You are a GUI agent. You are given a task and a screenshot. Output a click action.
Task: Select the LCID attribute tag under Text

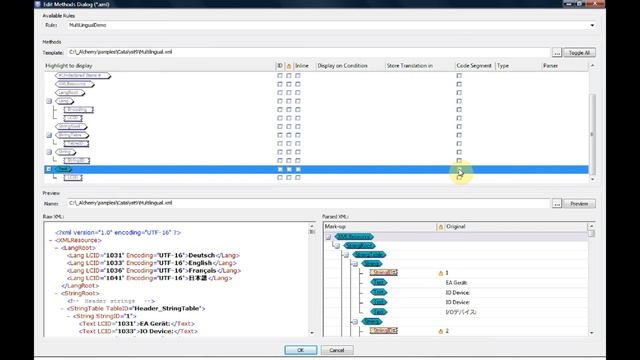(x=73, y=178)
